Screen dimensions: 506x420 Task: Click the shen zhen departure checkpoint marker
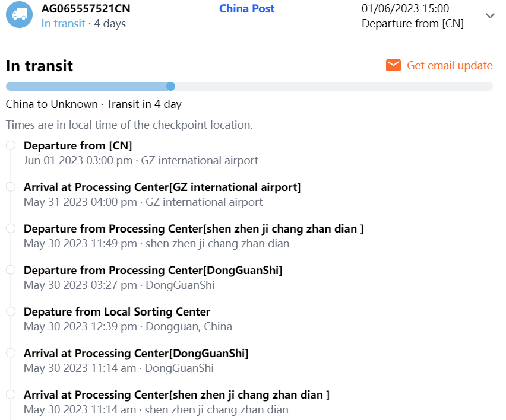coord(11,228)
